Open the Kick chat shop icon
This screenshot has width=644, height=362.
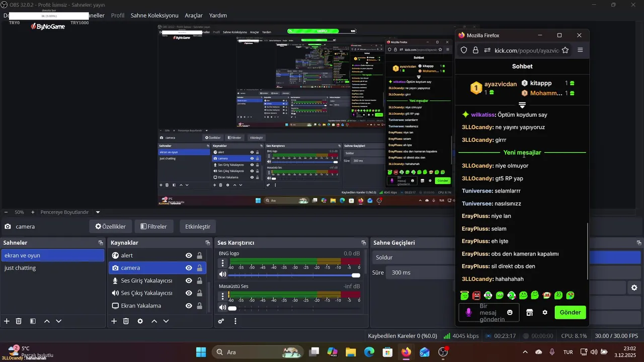(529, 312)
